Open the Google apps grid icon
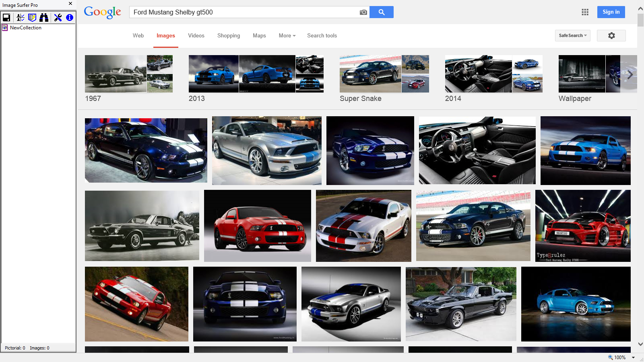This screenshot has width=644, height=362. [585, 12]
